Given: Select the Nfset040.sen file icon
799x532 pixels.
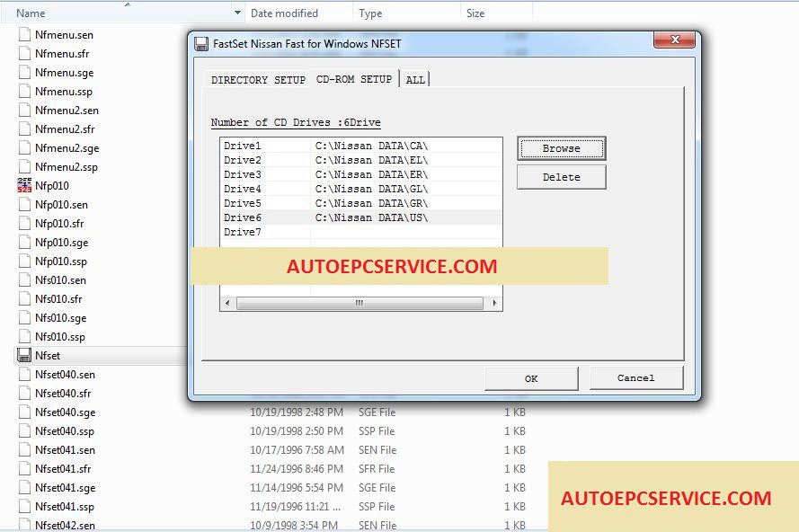Looking at the screenshot, I should (x=24, y=374).
